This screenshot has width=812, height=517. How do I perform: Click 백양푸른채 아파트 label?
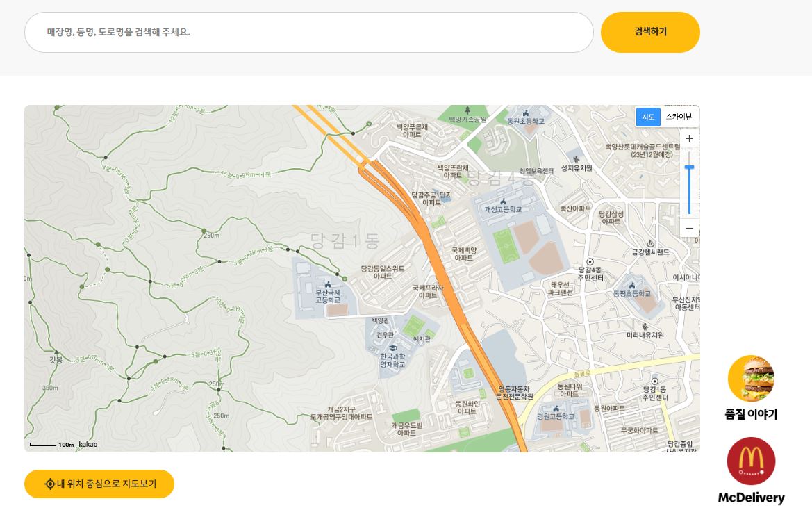click(412, 131)
